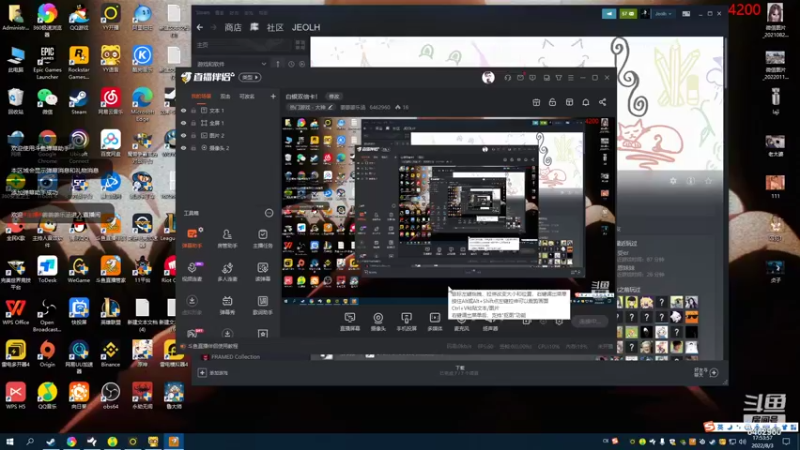The width and height of the screenshot is (800, 450).
Task: Open the 虚拟形象 tool
Action: [x=192, y=305]
